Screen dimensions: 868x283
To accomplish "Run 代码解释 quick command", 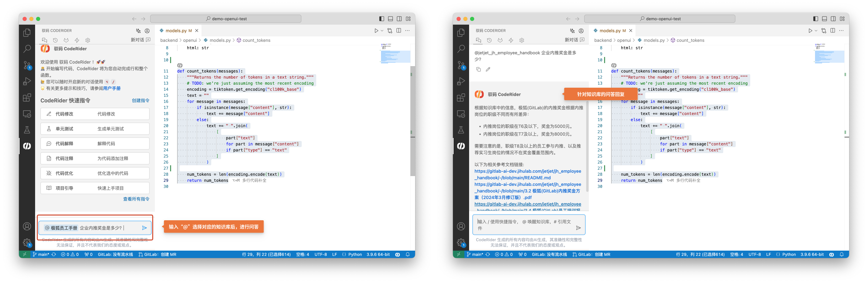I will (95, 144).
